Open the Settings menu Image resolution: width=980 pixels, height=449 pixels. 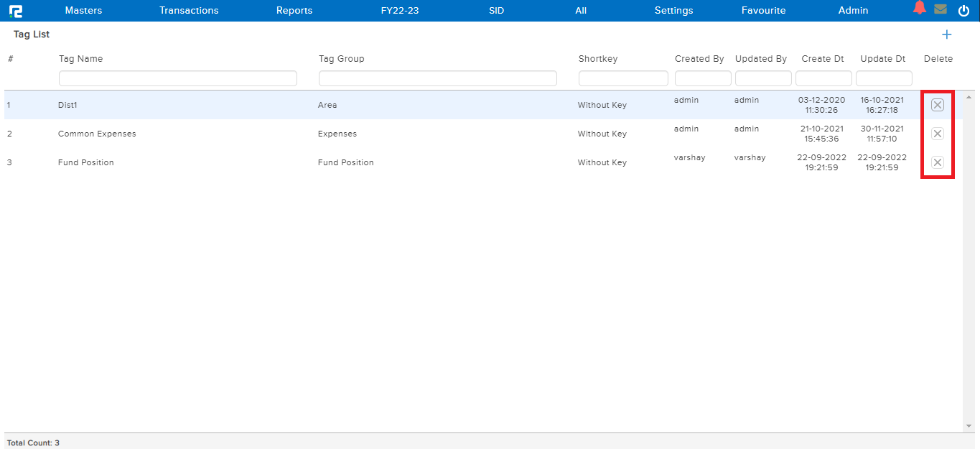[673, 11]
